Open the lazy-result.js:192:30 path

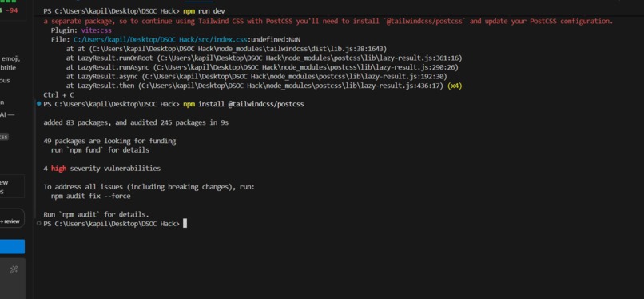click(295, 77)
